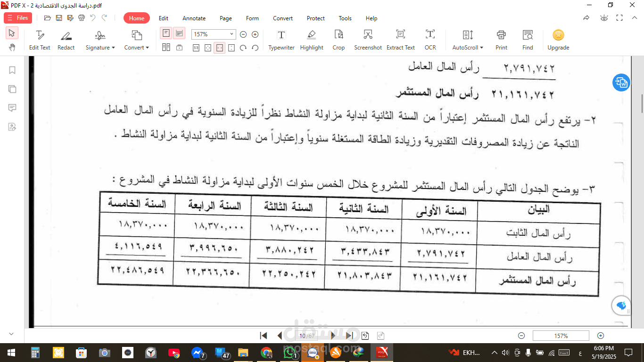This screenshot has width=644, height=362.
Task: Toggle two-page facing view
Action: 166,48
